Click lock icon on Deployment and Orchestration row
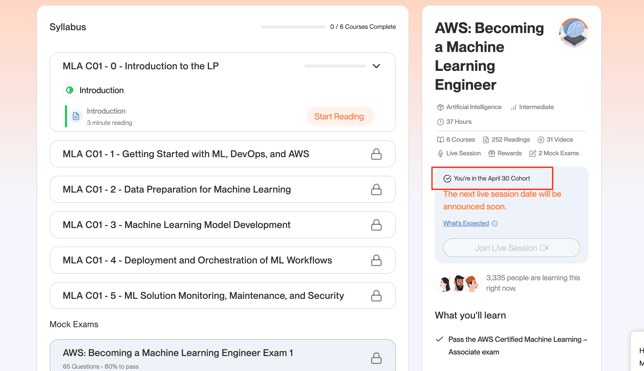 click(x=376, y=260)
